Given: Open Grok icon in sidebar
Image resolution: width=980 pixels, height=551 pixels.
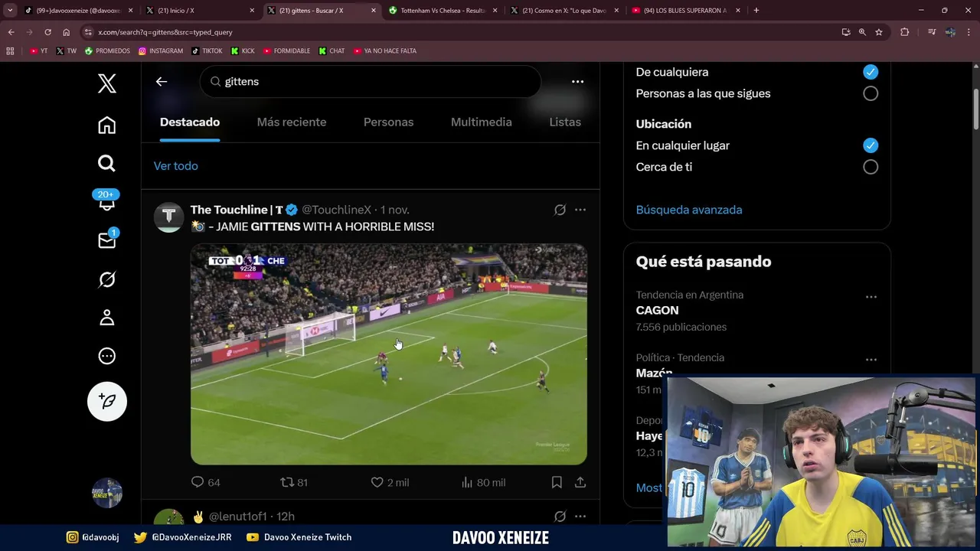Looking at the screenshot, I should [x=107, y=279].
